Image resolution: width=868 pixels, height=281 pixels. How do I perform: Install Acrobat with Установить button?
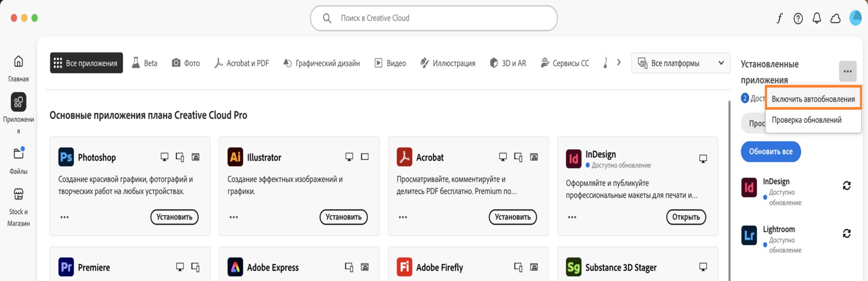513,217
